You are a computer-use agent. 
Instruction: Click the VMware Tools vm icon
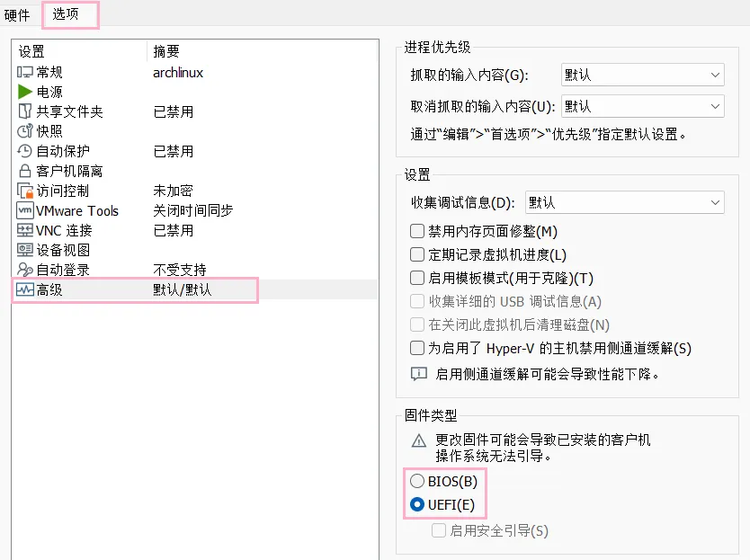pyautogui.click(x=25, y=210)
